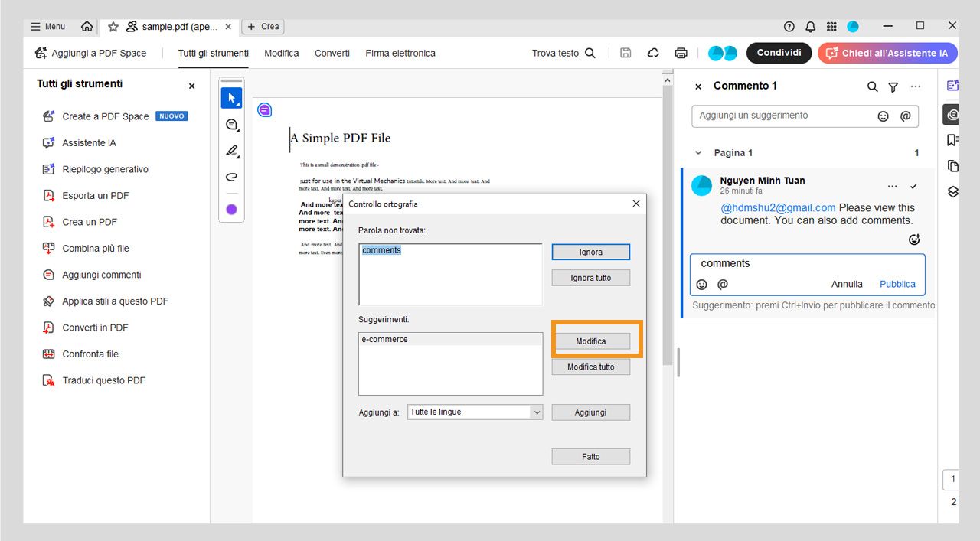Close the Commento 1 panel
980x541 pixels.
coord(697,86)
